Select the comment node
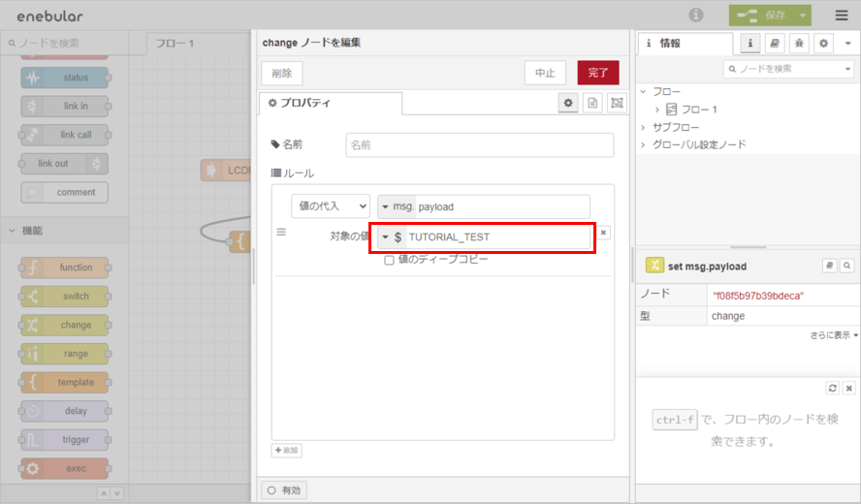 65,192
